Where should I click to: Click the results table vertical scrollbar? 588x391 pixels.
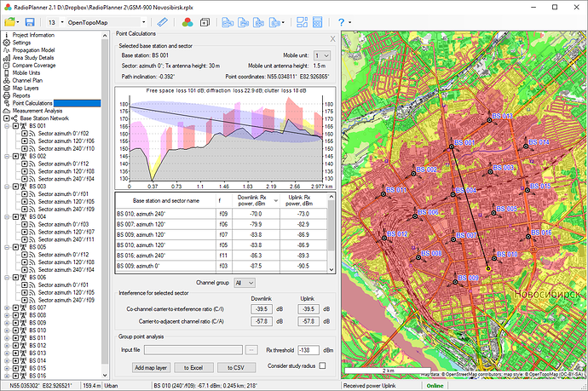331,225
